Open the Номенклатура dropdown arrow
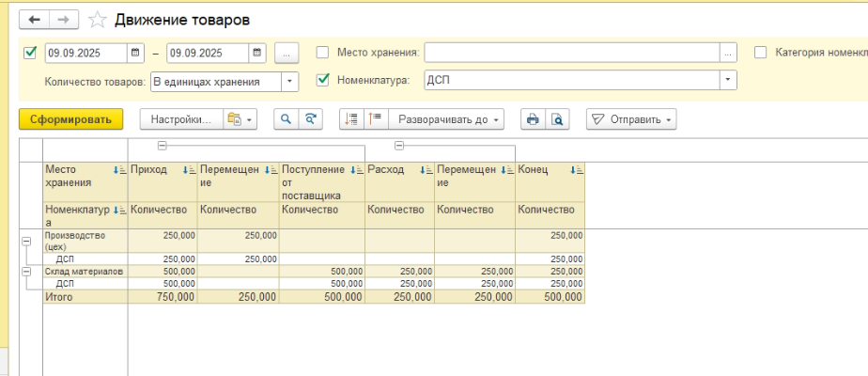Viewport: 868px width, 376px height. click(728, 80)
